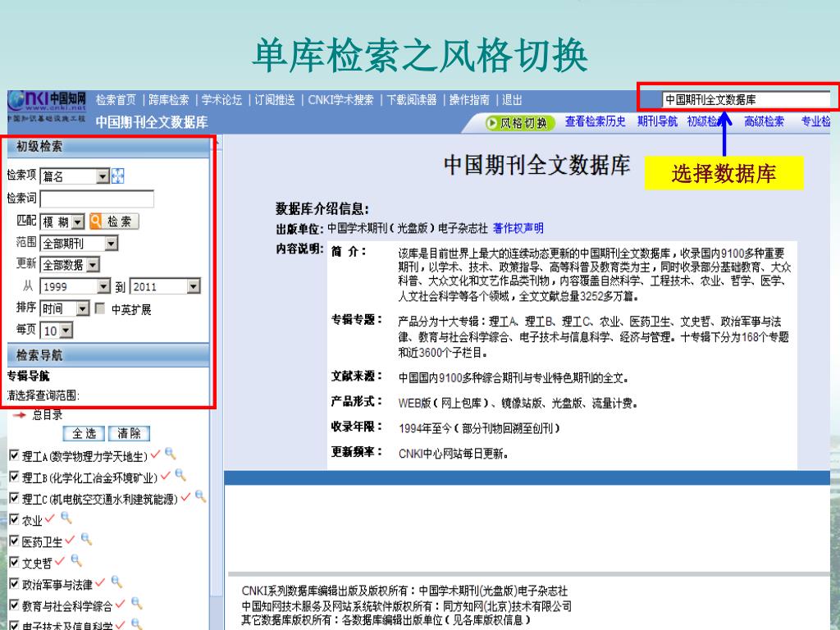Toggle the 理工A checkbox

(x=15, y=455)
